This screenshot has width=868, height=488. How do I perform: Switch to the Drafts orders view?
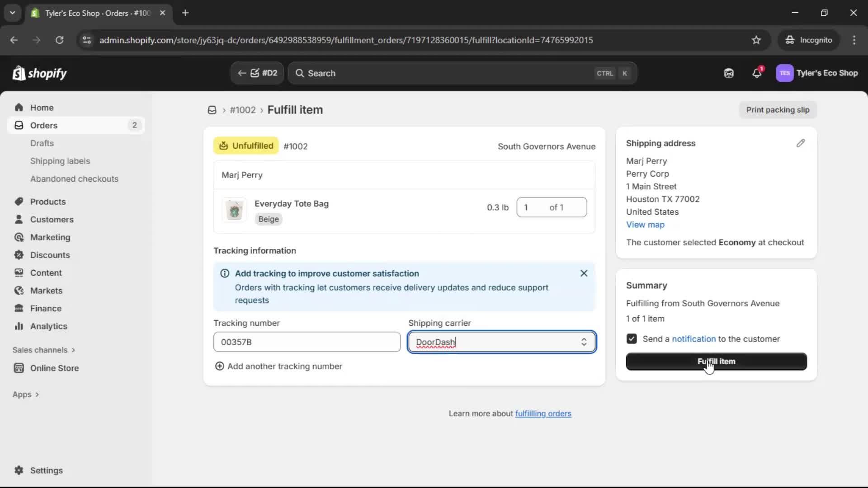pyautogui.click(x=42, y=143)
